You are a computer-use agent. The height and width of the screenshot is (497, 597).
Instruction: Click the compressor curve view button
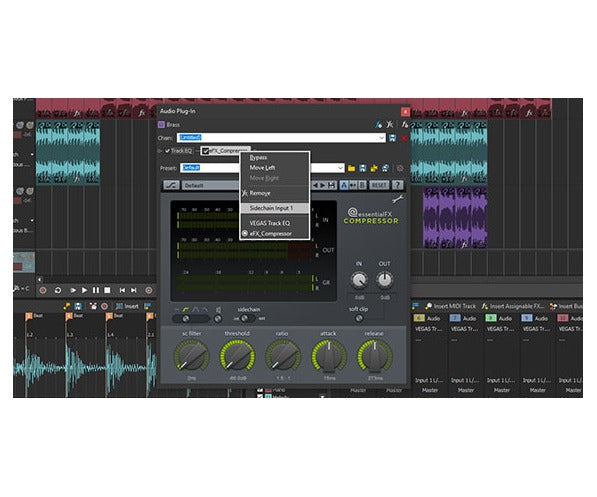171,185
